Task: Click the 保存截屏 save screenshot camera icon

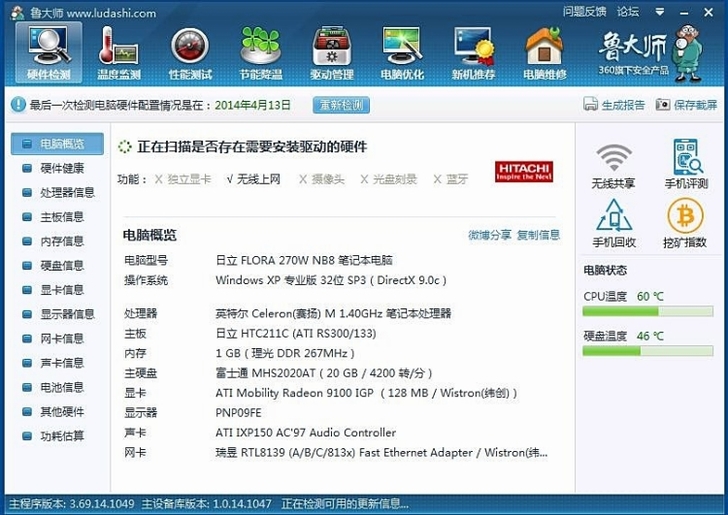Action: 663,104
